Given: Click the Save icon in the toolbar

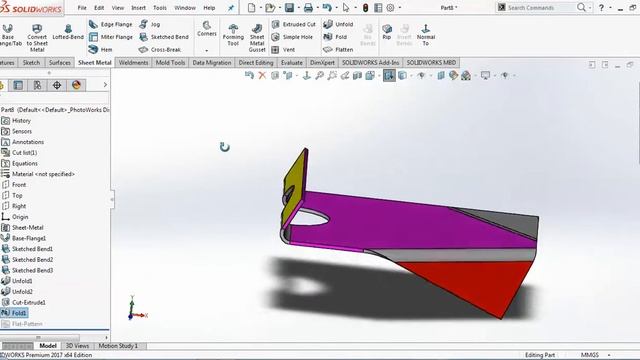Looking at the screenshot, I should point(289,8).
